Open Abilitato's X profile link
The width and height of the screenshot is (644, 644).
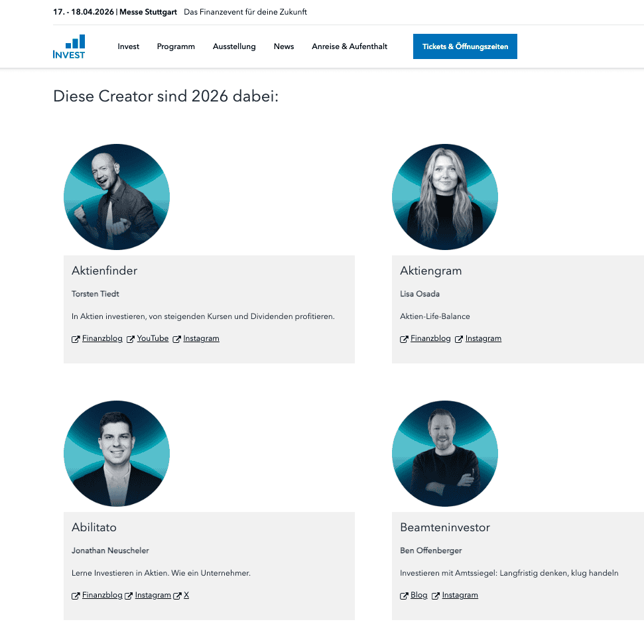pyautogui.click(x=186, y=595)
